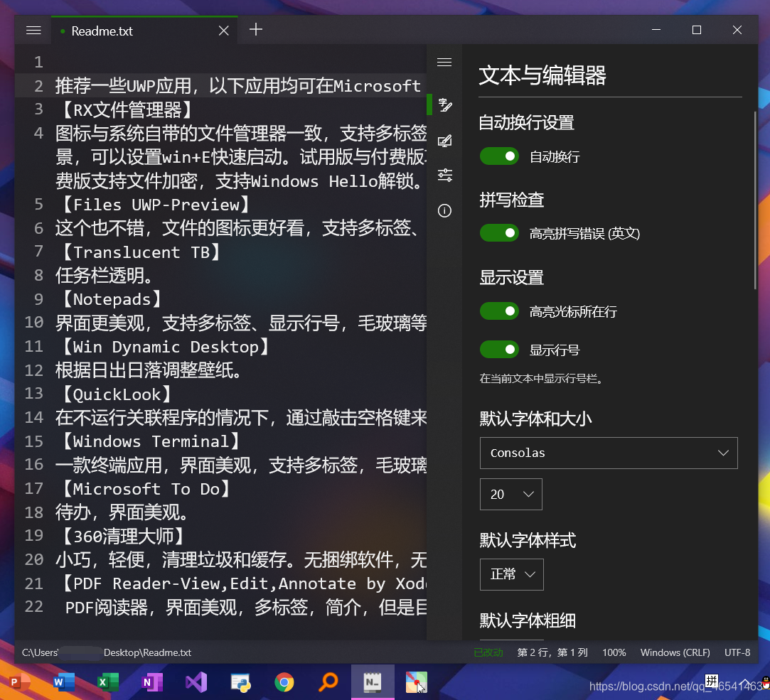The height and width of the screenshot is (700, 770).
Task: Open the font size 20 dropdown
Action: (x=510, y=494)
